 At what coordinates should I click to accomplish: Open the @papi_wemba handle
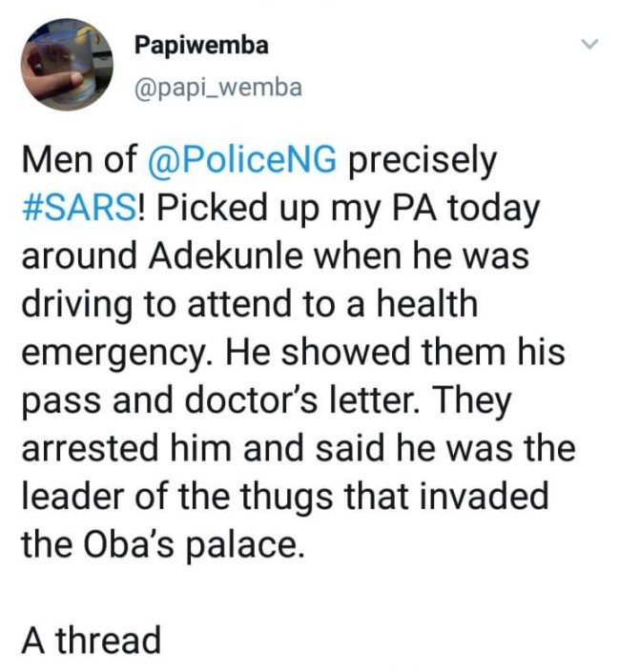[218, 88]
